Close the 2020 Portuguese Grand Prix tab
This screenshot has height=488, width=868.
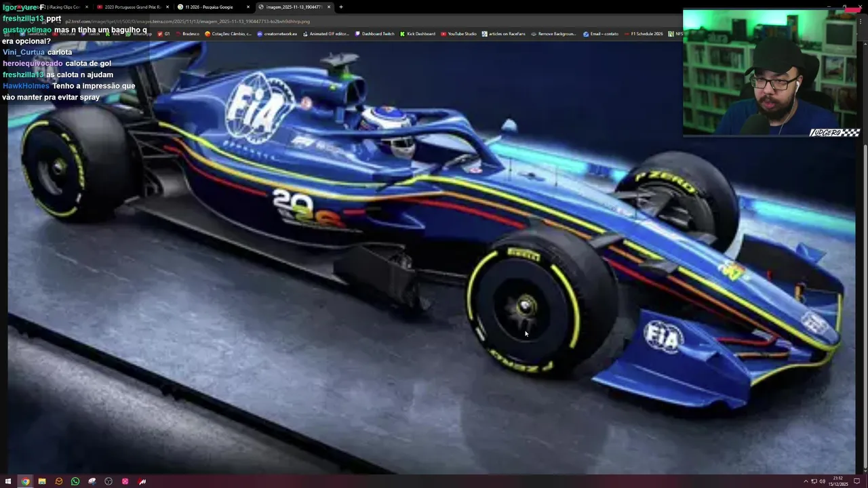167,7
